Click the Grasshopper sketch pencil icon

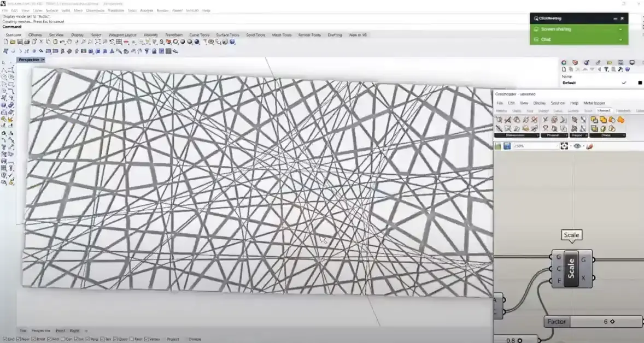point(590,146)
